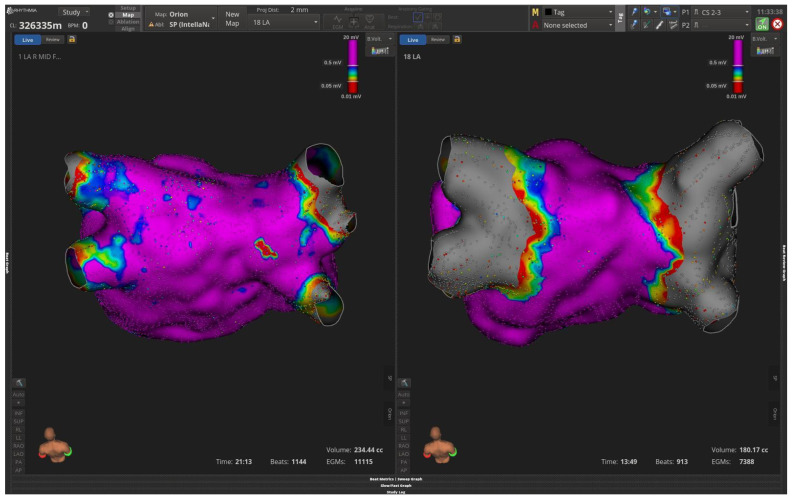This screenshot has height=499, width=792.
Task: Click the hammer tool icon in left pane
Action: [19, 383]
